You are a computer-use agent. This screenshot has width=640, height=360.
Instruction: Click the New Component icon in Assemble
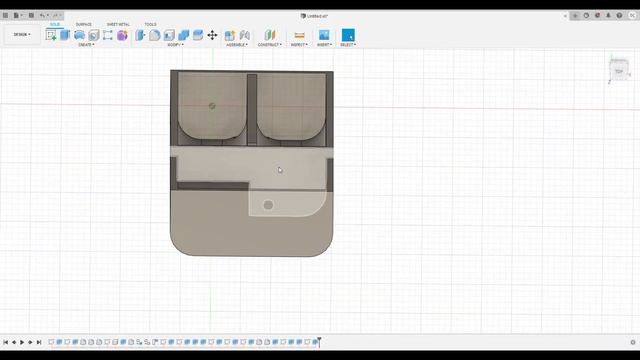click(230, 35)
